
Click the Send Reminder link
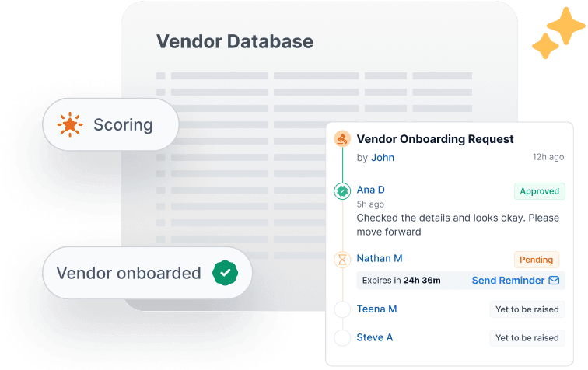[508, 281]
